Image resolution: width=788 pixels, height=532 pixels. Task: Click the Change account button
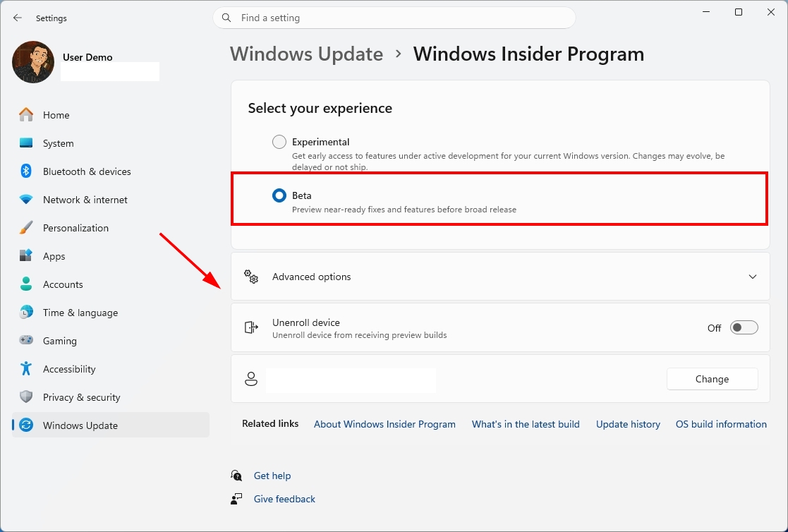click(712, 379)
